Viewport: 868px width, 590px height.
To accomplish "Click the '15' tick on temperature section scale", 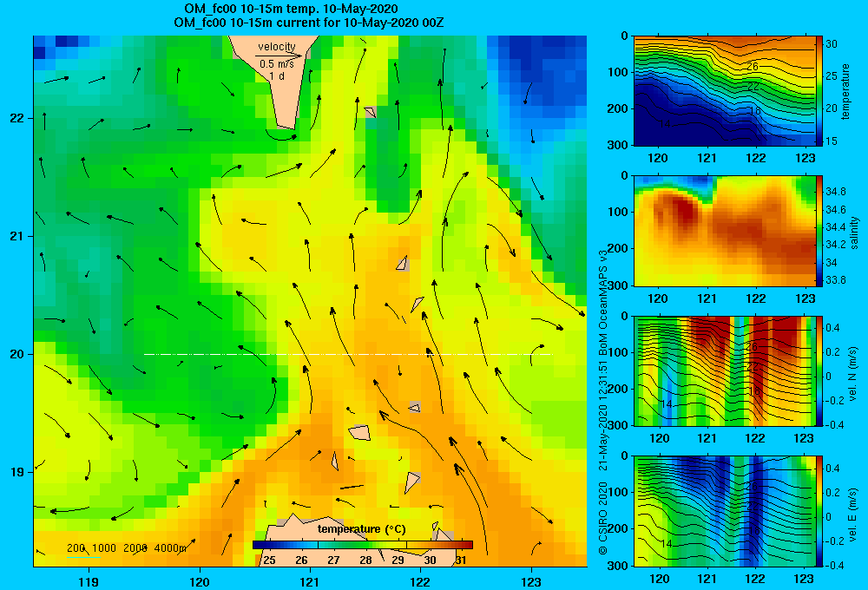I will click(832, 141).
